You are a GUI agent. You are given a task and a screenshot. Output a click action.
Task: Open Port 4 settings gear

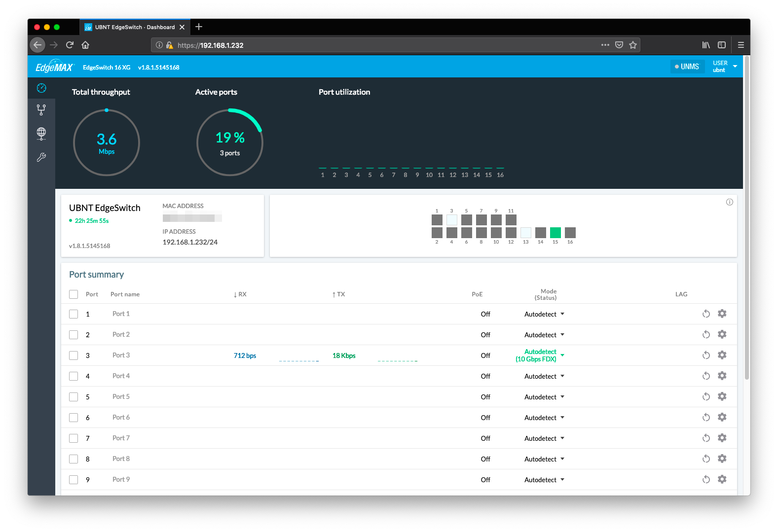point(722,376)
